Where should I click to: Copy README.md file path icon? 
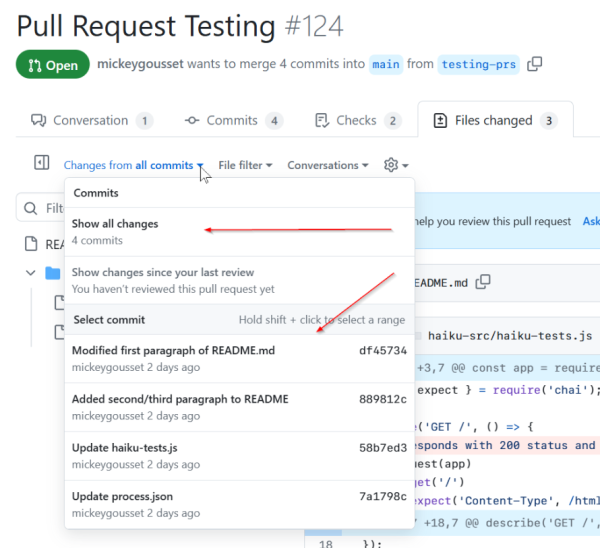[x=483, y=282]
